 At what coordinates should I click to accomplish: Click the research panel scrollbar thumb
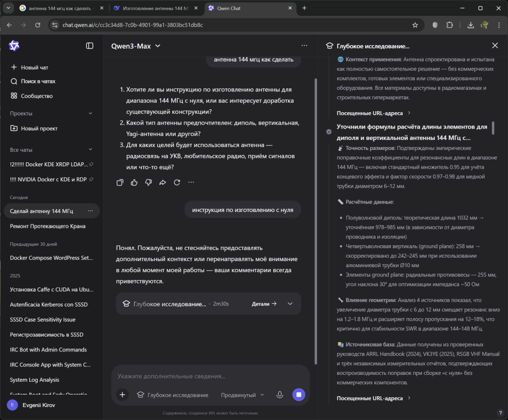493,128
